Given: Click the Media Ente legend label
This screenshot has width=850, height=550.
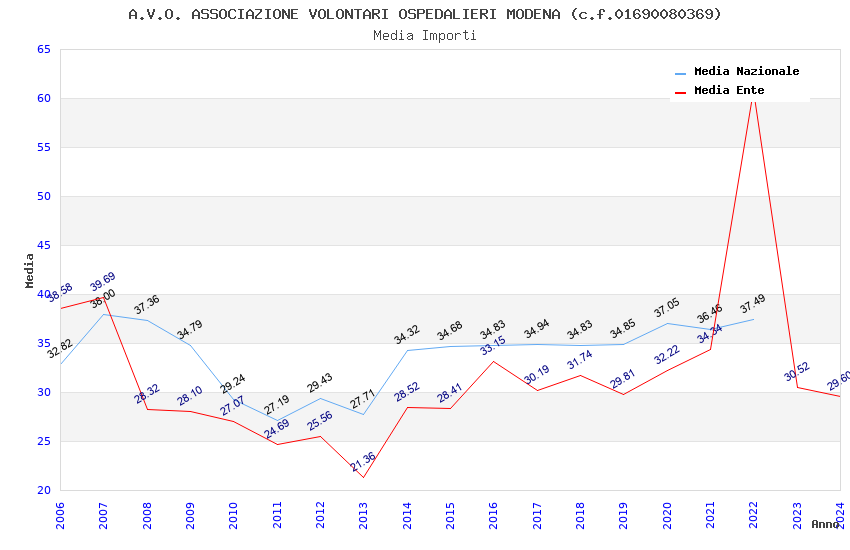Looking at the screenshot, I should [x=729, y=90].
